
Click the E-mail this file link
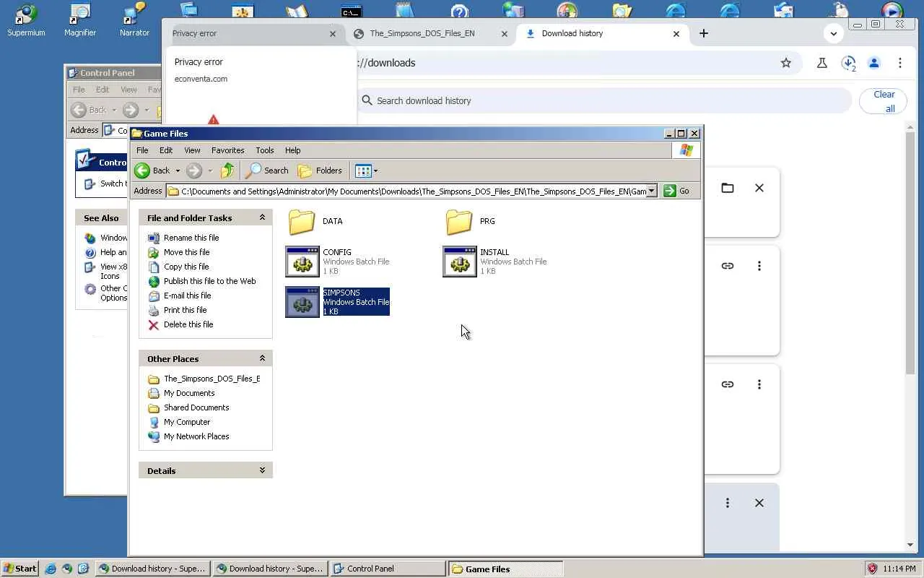click(x=188, y=296)
